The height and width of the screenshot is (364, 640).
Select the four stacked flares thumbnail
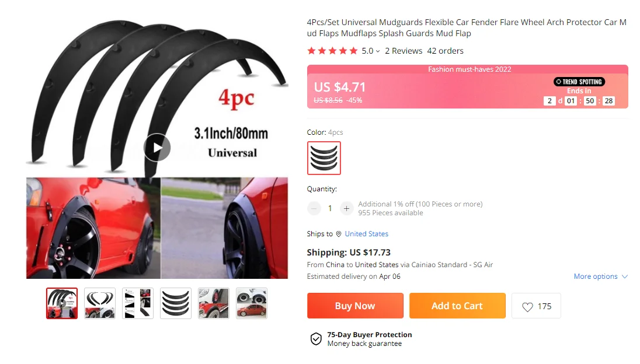[176, 303]
